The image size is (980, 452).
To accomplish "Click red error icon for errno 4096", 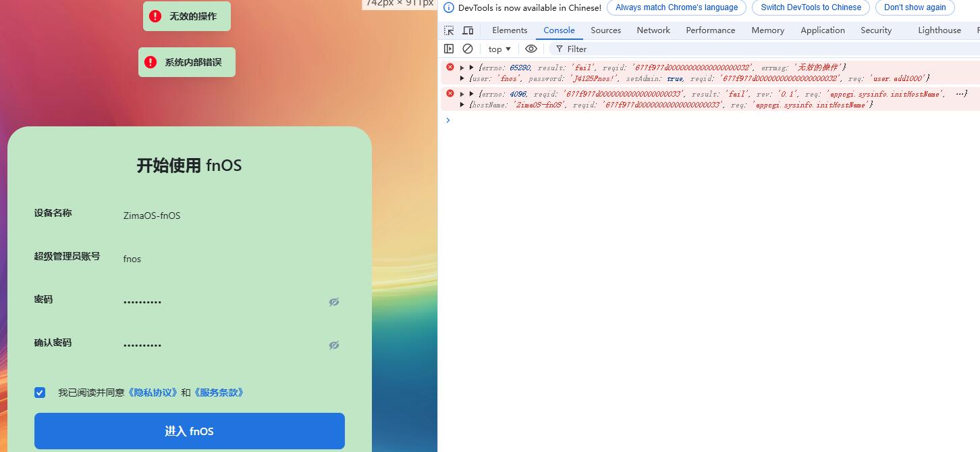I will coord(450,93).
